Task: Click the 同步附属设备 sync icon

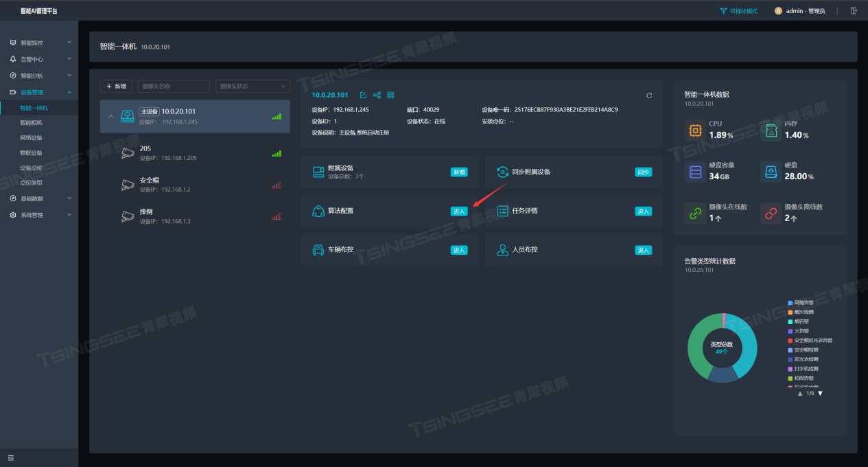Action: click(x=502, y=172)
